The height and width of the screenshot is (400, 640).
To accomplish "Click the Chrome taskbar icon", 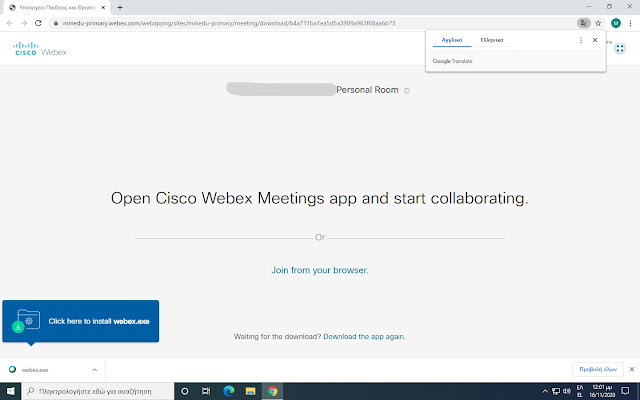I will point(272,391).
